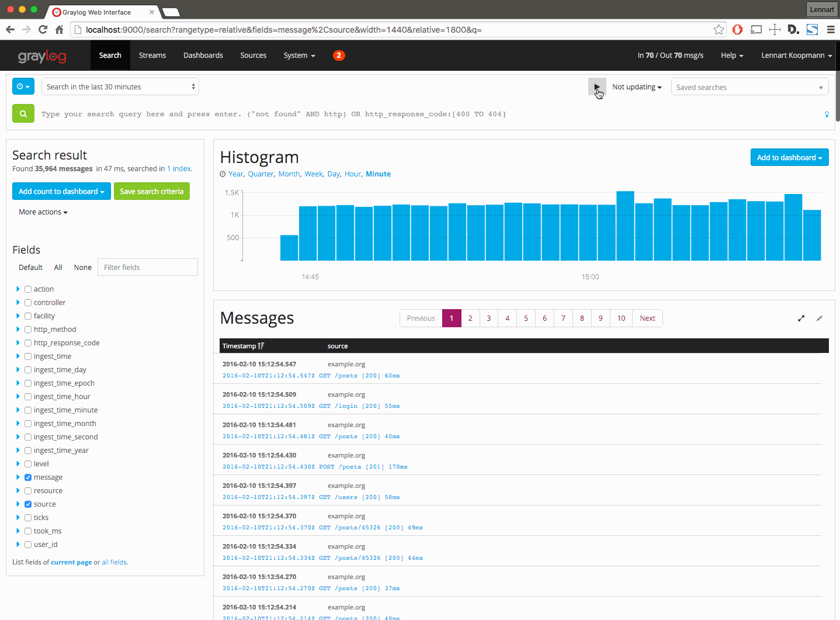Click the query help lightbulb icon
The image size is (840, 620).
point(827,115)
